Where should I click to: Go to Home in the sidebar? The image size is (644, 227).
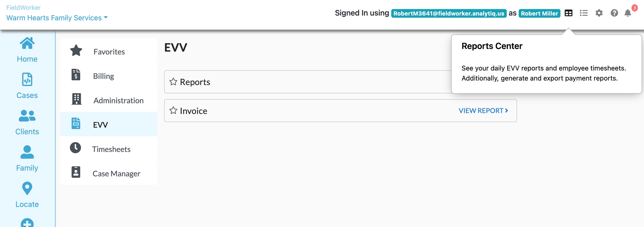[x=27, y=50]
